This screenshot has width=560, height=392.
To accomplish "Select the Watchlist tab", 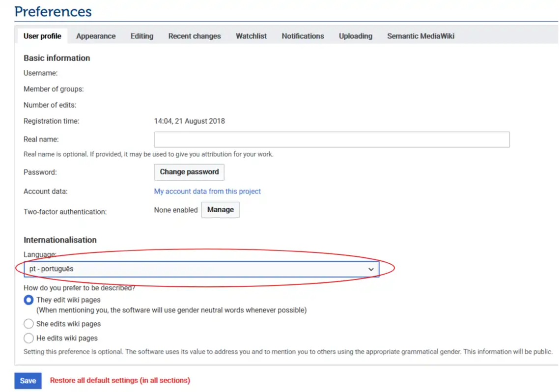I will coord(251,36).
